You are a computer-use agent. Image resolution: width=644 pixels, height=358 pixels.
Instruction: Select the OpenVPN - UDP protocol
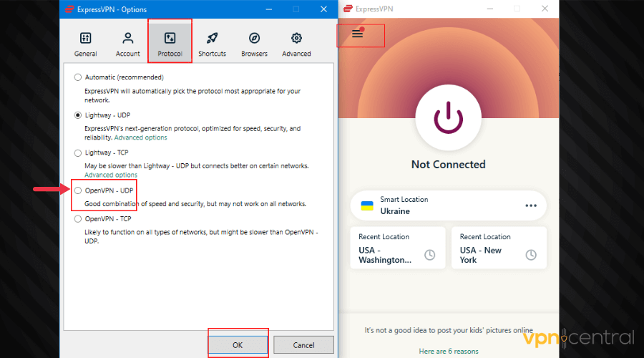coord(77,190)
